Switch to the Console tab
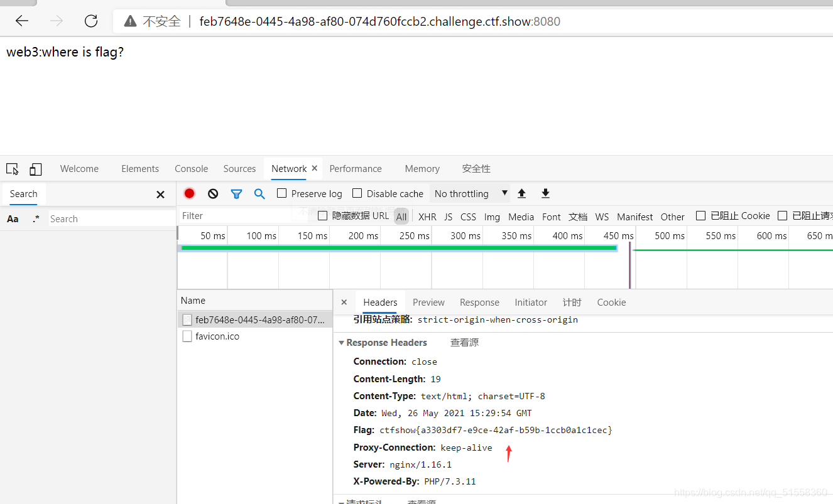 pyautogui.click(x=191, y=169)
